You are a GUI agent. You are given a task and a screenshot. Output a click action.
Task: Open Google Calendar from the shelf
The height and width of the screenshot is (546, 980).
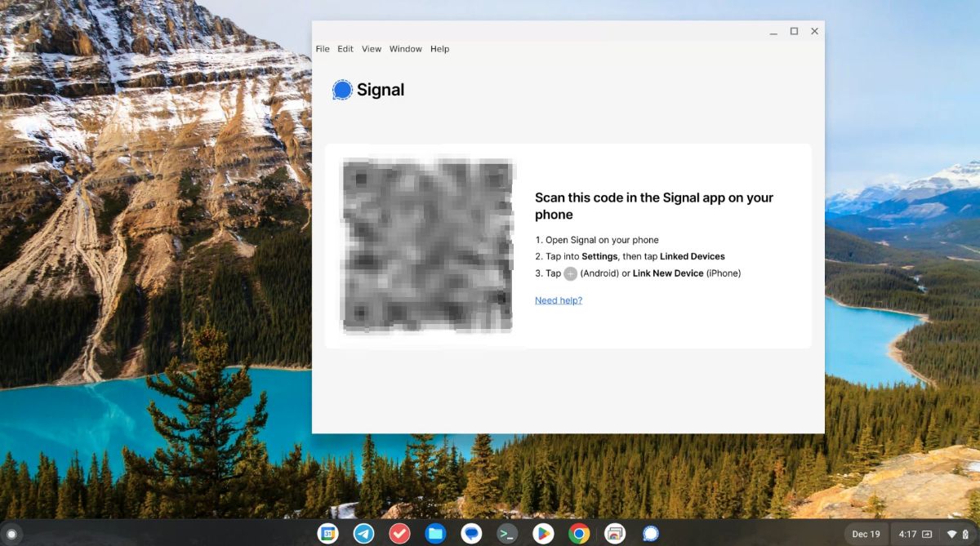[328, 534]
